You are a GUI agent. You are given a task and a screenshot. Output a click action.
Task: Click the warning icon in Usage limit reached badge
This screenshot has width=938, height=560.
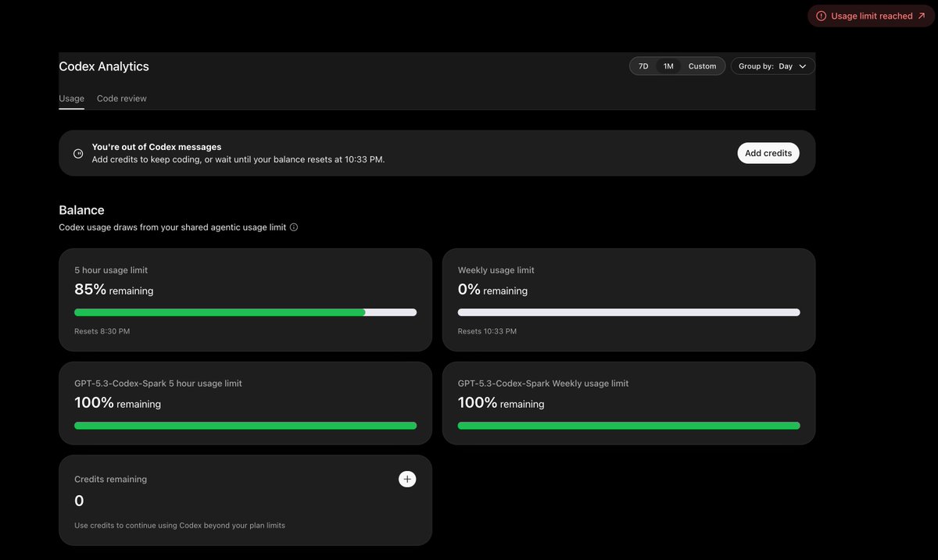pos(822,16)
